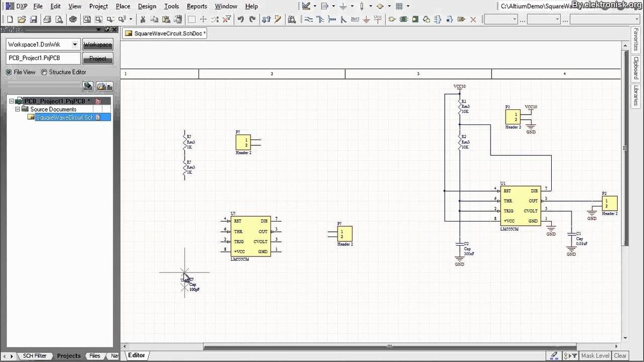The image size is (644, 362).
Task: Place a VCC power port
Action: click(377, 19)
